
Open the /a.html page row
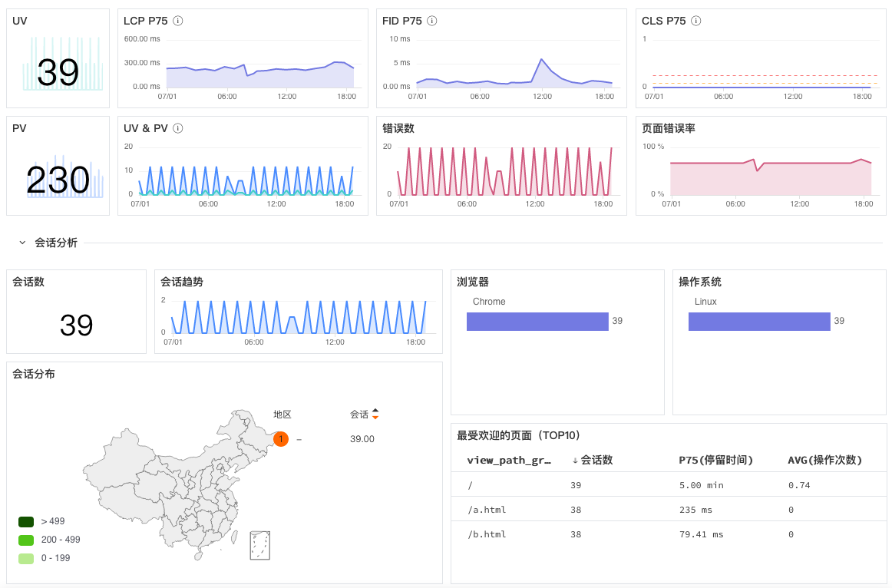point(669,510)
